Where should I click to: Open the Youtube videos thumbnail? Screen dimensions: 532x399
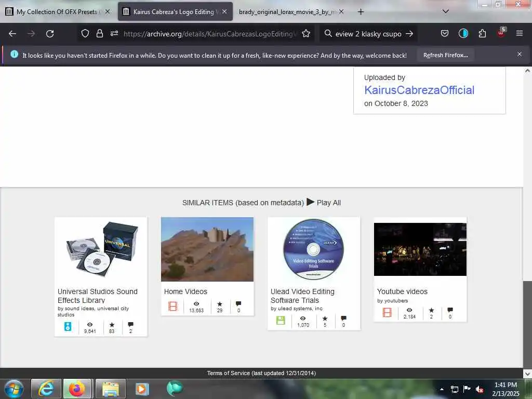tap(420, 249)
